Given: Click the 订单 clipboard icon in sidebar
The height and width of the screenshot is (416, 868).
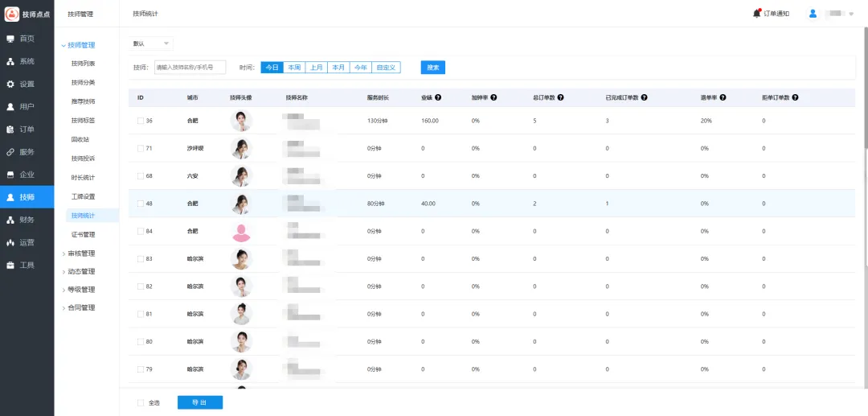Looking at the screenshot, I should click(x=10, y=130).
